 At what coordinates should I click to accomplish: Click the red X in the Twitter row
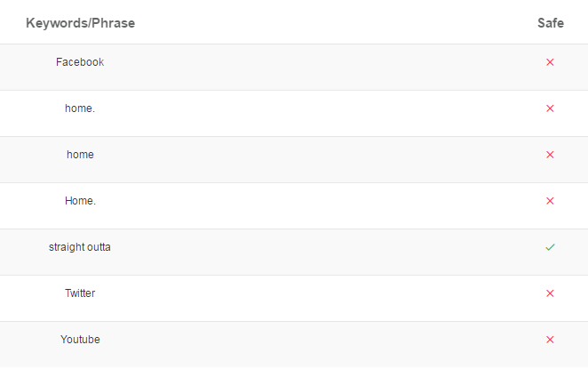coord(550,293)
